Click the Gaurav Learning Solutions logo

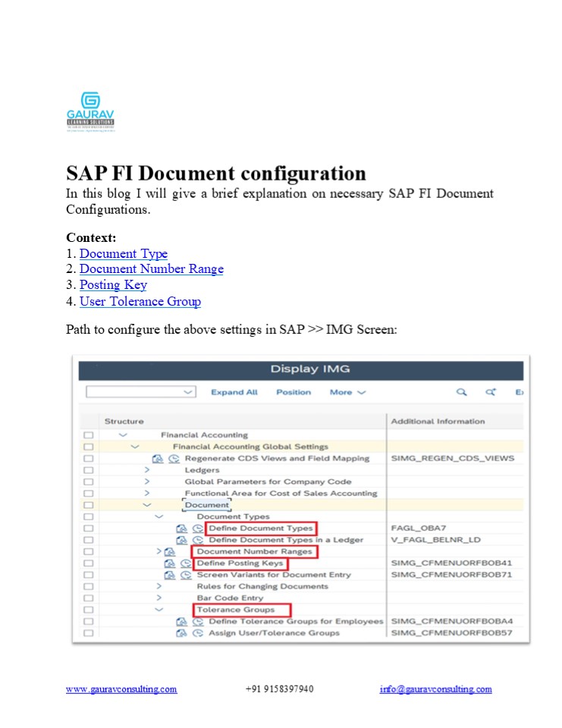90,111
